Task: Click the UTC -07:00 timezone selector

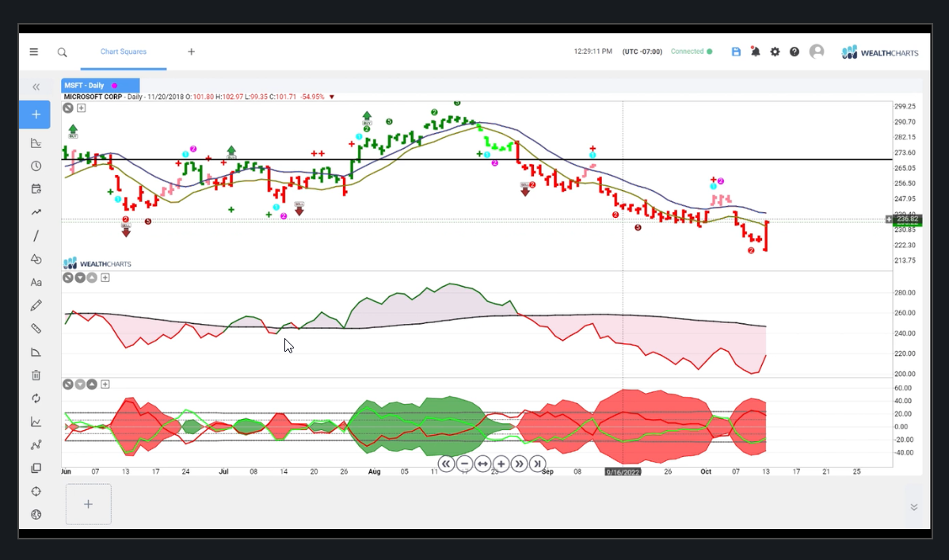Action: coord(642,52)
